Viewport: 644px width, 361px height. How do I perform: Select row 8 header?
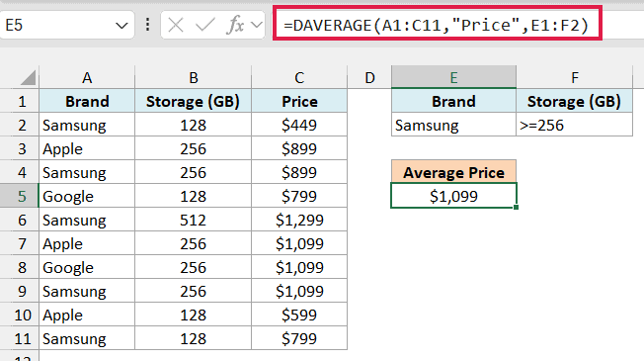[20, 268]
